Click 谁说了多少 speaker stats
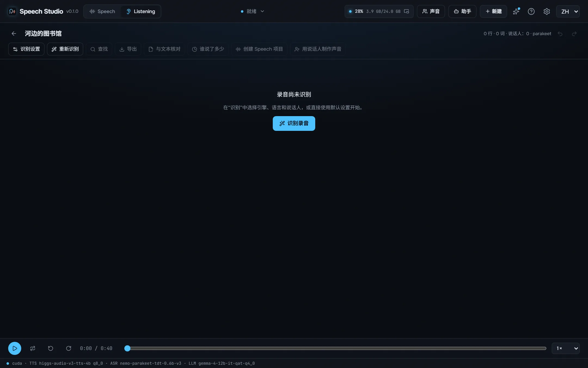Image resolution: width=588 pixels, height=368 pixels. coord(208,49)
